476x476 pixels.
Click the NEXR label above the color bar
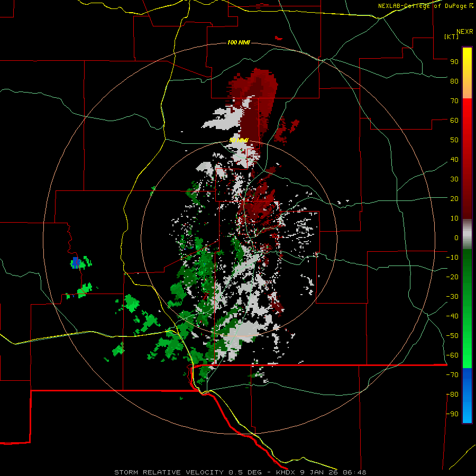[465, 32]
